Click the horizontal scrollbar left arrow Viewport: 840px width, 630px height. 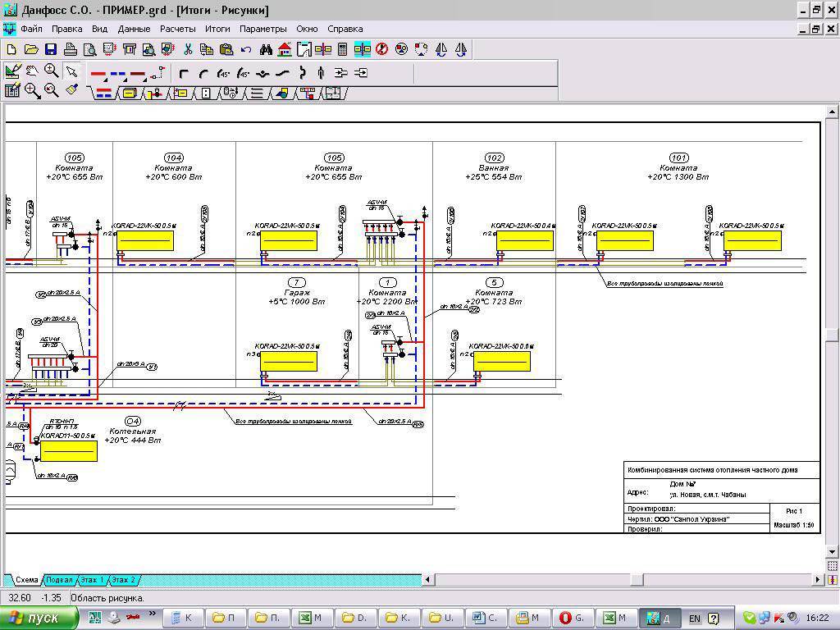click(x=427, y=580)
